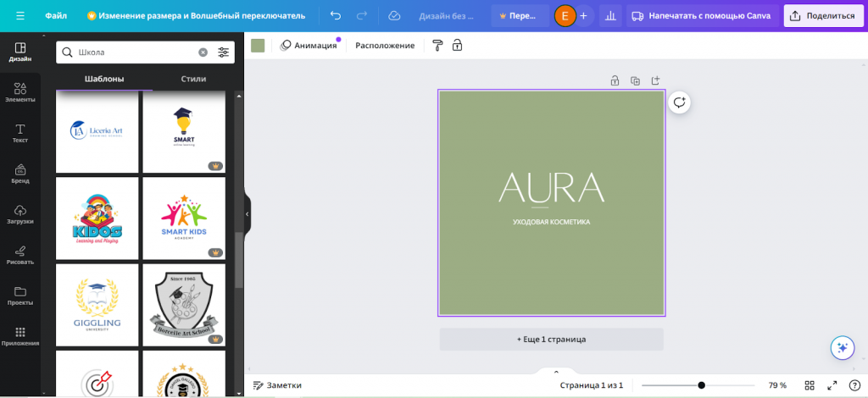The width and height of the screenshot is (868, 398).
Task: Choose Напечатать с помощью Canva
Action: point(701,16)
